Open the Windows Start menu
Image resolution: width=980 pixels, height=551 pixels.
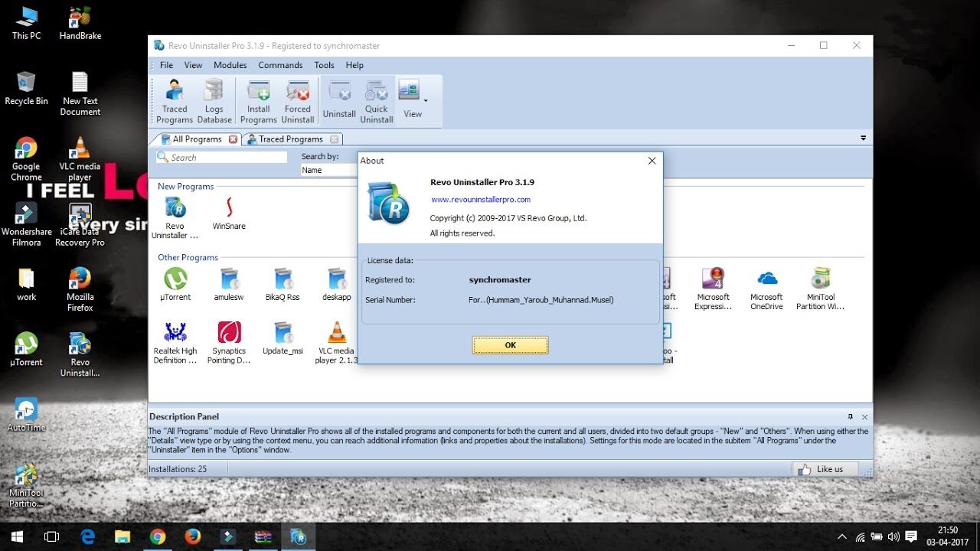tap(17, 536)
